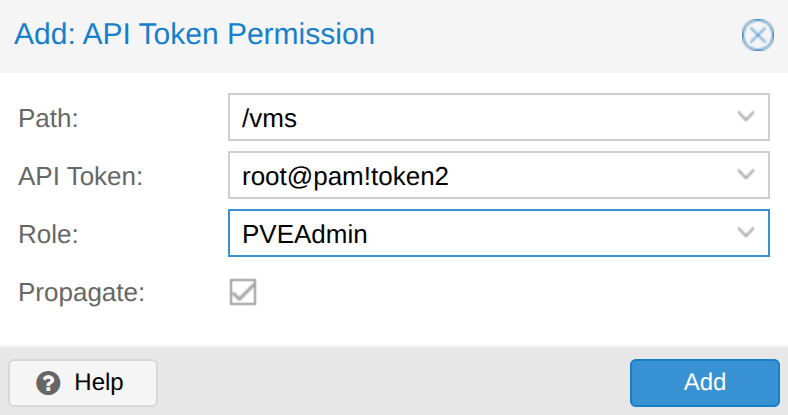Expand the Role dropdown arrow
788x415 pixels.
(745, 233)
